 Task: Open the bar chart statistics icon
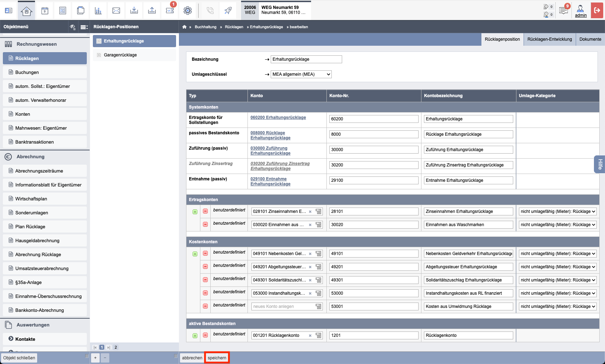pyautogui.click(x=98, y=11)
